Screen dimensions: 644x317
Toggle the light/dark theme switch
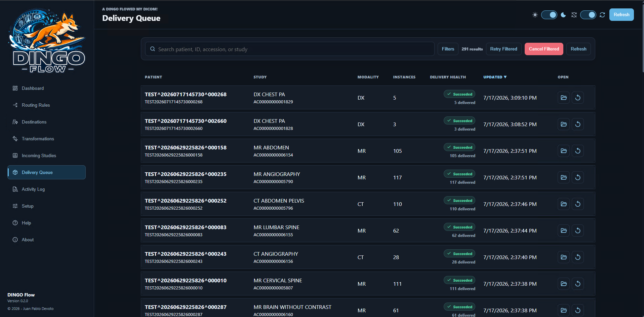pos(549,15)
